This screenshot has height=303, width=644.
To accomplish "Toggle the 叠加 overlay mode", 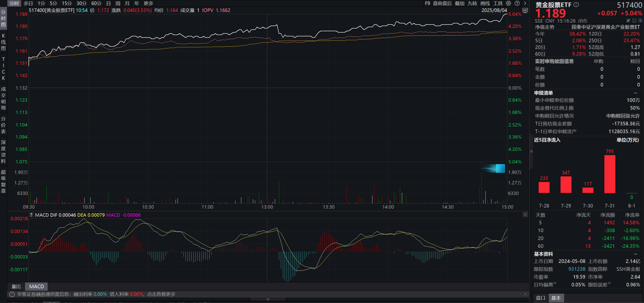I will point(459,3).
